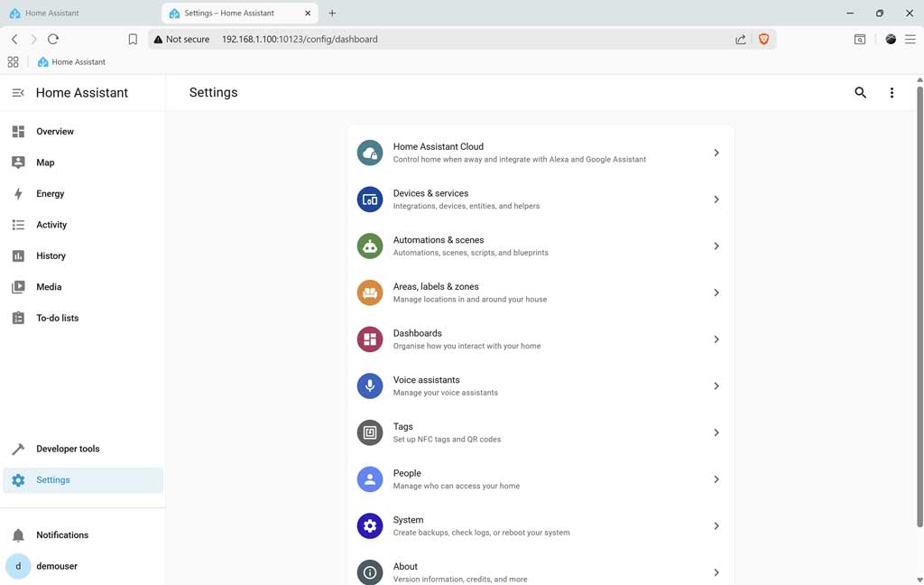Open the Overview dashboard icon in sidebar
924x585 pixels.
coord(18,132)
